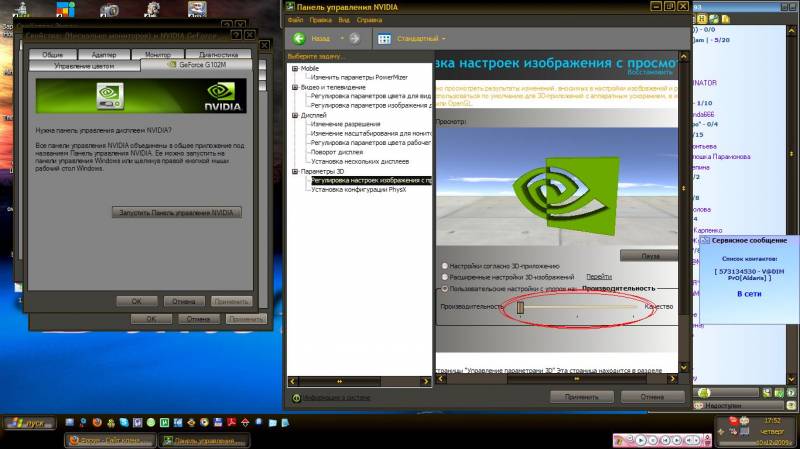
Task: Collapse the 'Дисплей' tree node
Action: coord(295,115)
